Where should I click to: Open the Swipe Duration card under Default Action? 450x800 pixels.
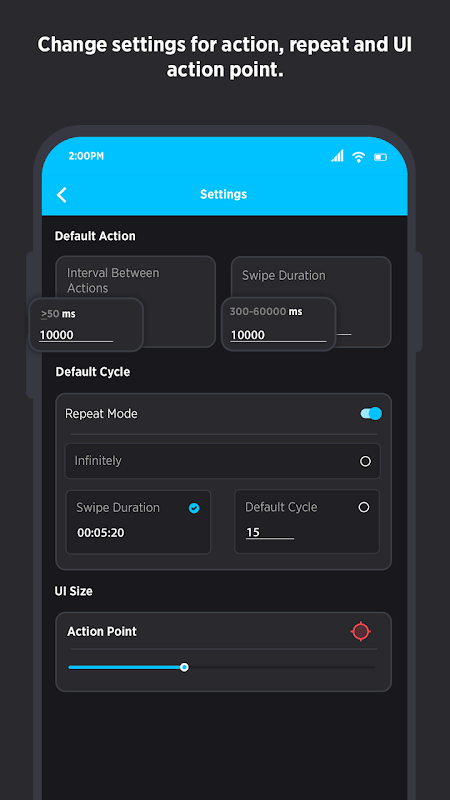click(x=311, y=302)
